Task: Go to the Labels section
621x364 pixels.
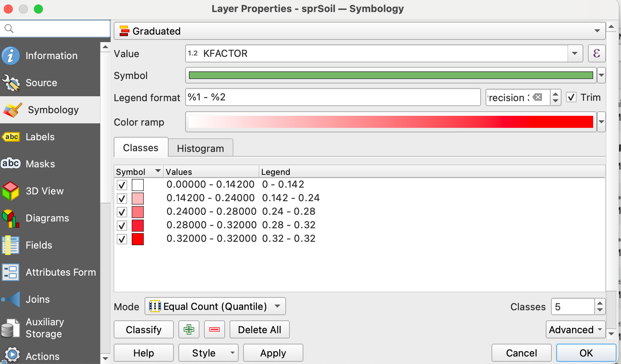Action: pos(40,137)
